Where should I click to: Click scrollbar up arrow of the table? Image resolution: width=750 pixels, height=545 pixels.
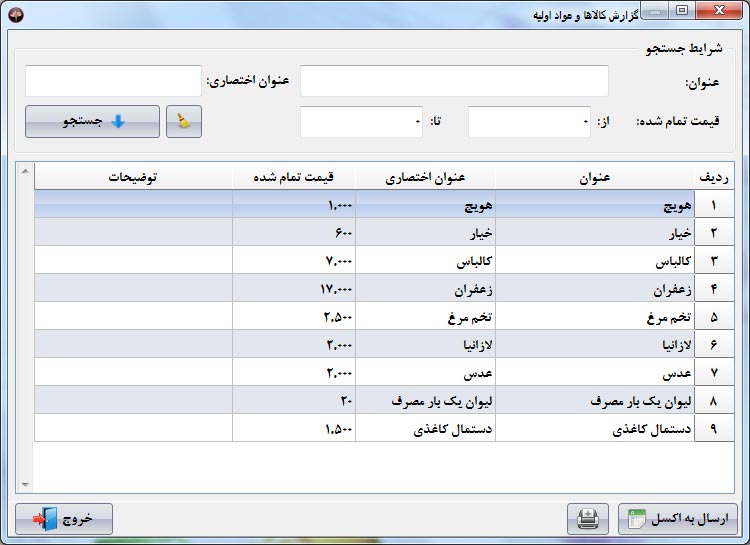click(x=25, y=171)
